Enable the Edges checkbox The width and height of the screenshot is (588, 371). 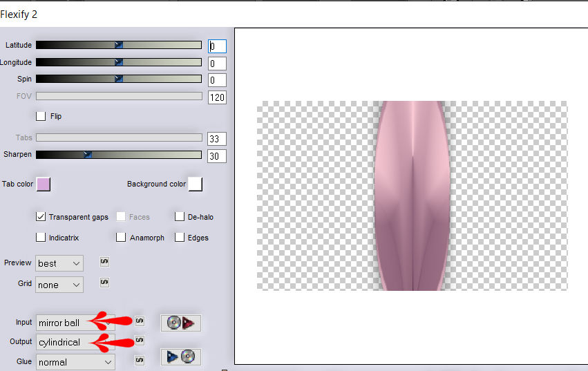(180, 238)
